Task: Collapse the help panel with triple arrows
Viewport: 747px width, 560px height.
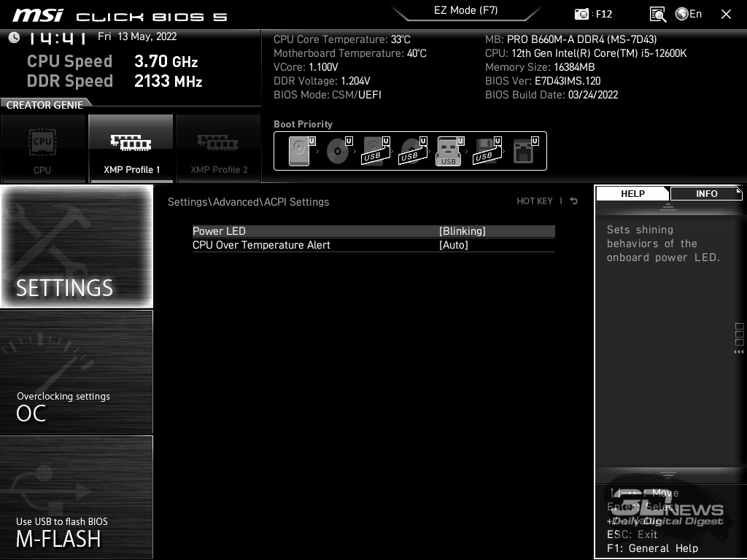Action: click(738, 352)
